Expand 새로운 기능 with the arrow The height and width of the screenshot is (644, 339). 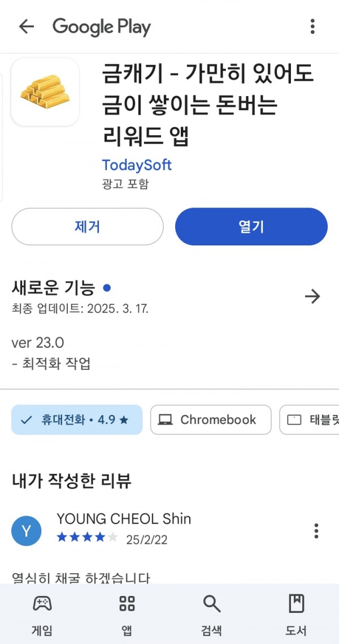[x=312, y=296]
